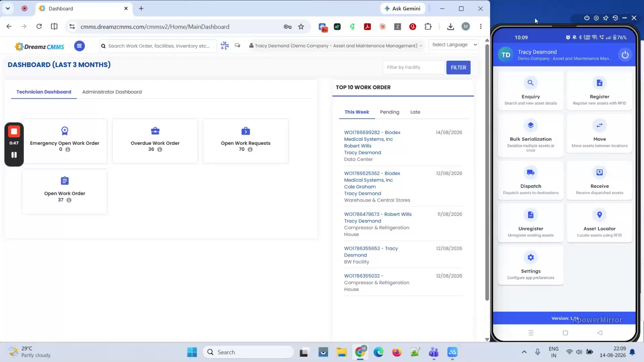
Task: Click info icon next to Open Work Order 37
Action: (69, 200)
